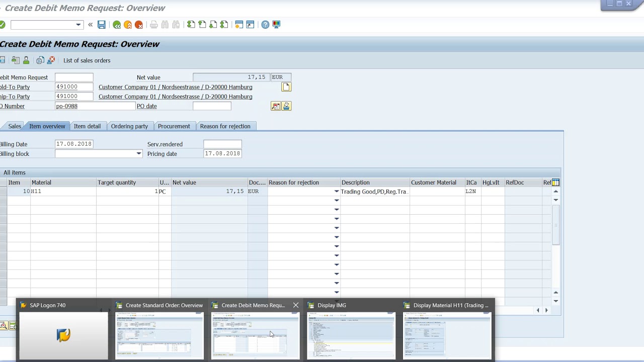The image size is (644, 362).
Task: Click the Billing Date field
Action: 74,144
